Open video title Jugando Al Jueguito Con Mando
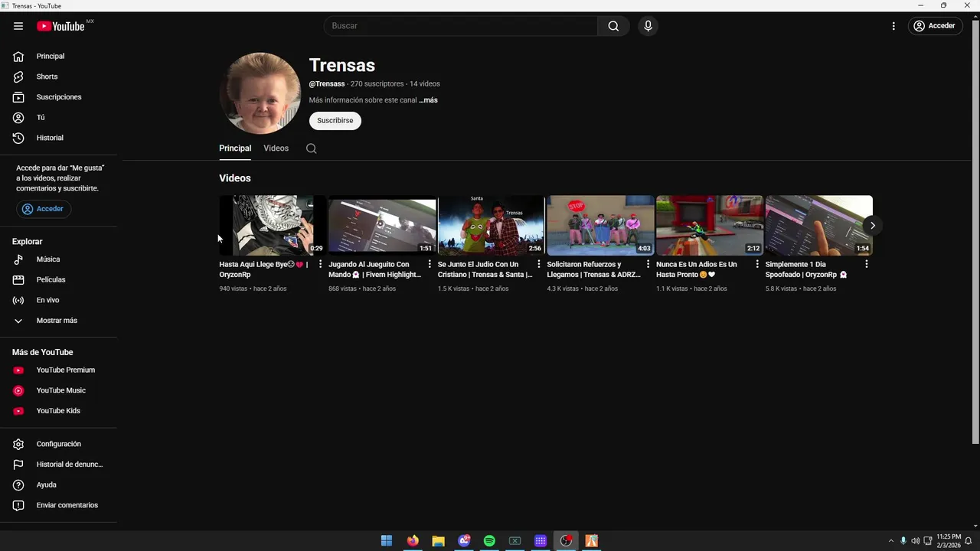980x551 pixels. point(374,269)
